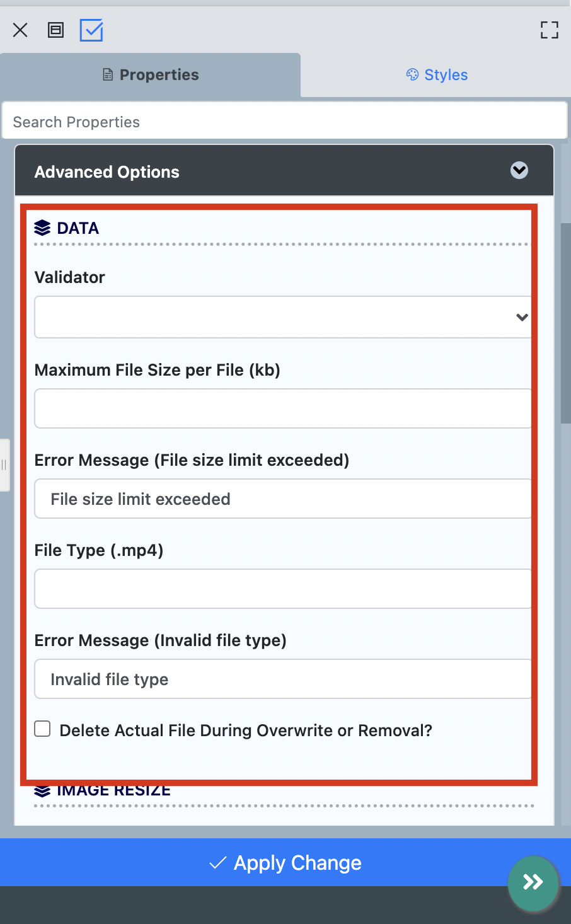Click the Search Properties field

(x=284, y=122)
